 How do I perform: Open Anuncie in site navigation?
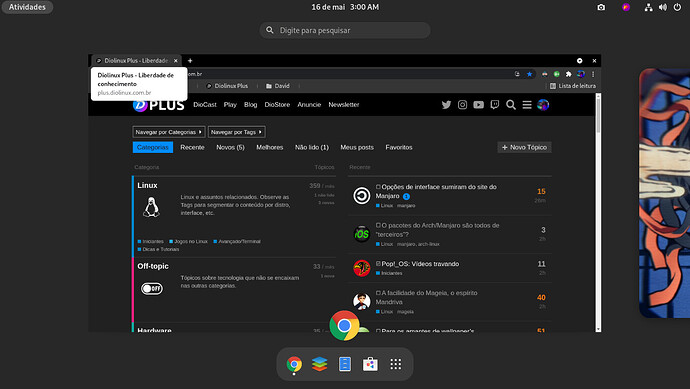(309, 105)
